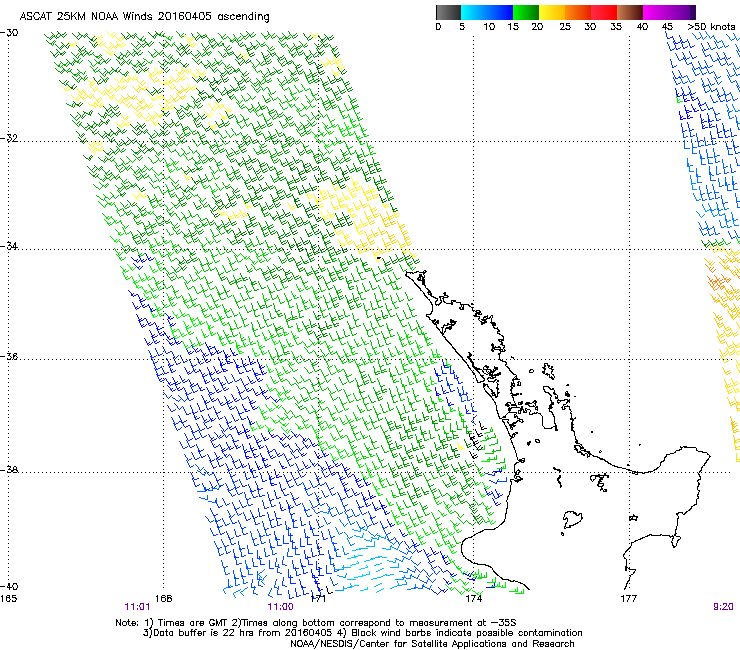Click the '165' longitude axis label

(x=8, y=599)
